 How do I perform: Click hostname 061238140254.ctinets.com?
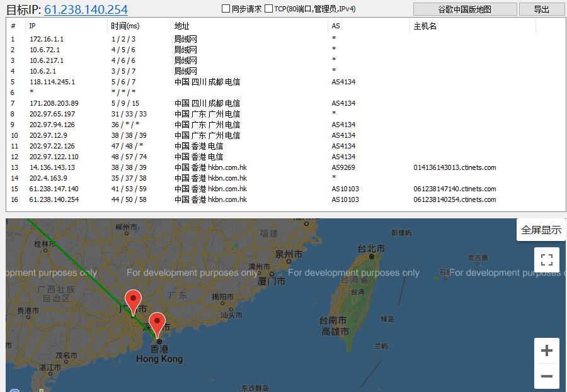454,199
